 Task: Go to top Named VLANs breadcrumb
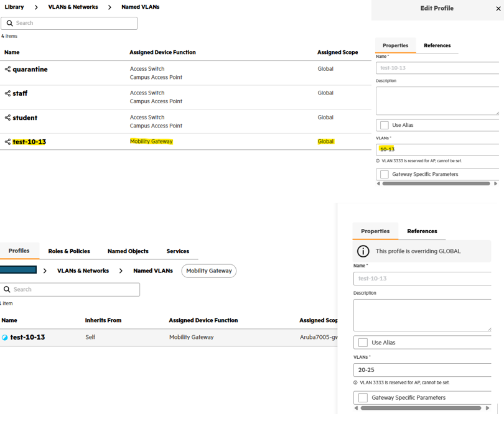tap(141, 7)
